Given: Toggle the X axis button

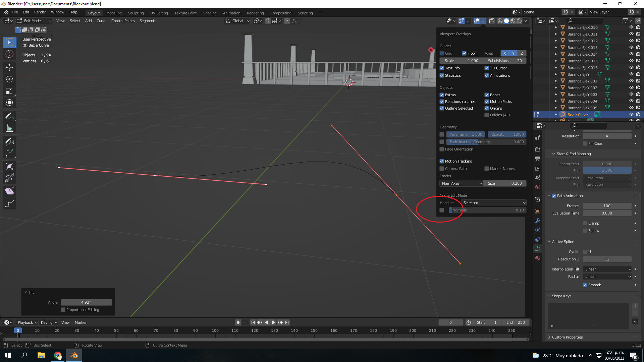Looking at the screenshot, I should (x=504, y=53).
